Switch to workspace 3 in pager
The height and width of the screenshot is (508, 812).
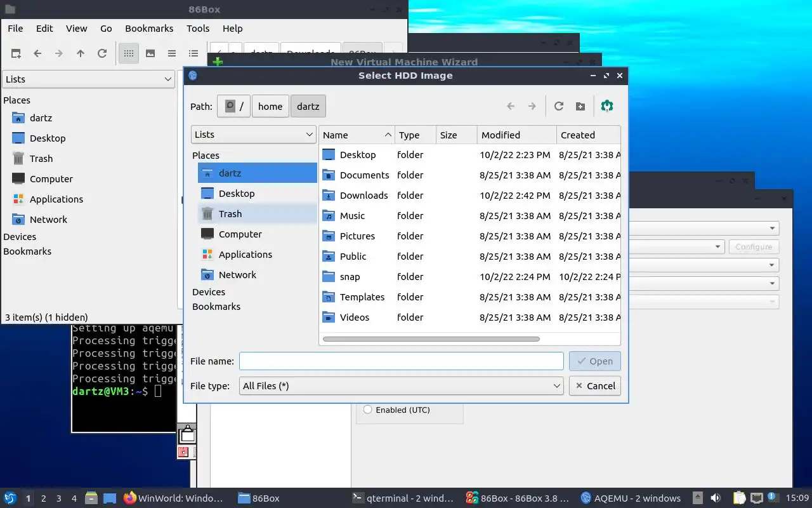(59, 498)
